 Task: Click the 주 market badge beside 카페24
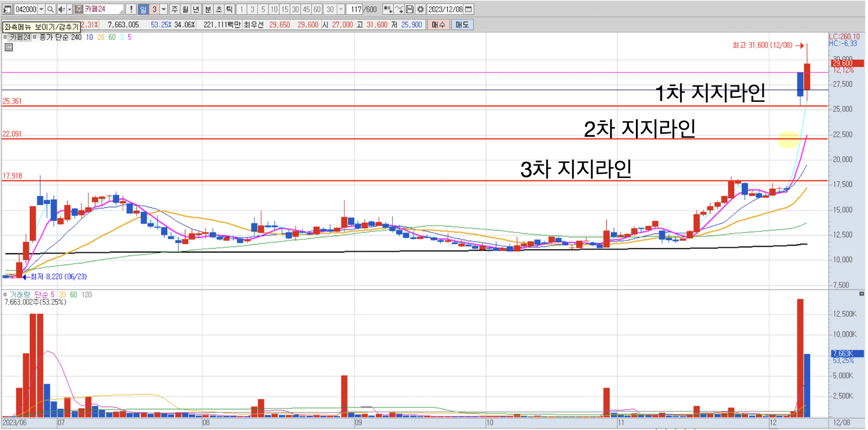(x=79, y=9)
